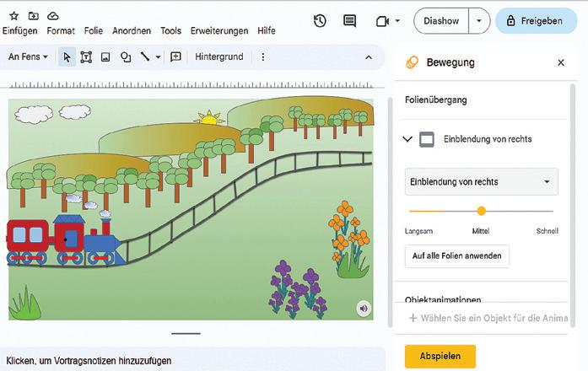
Task: Select the cursor arrow tool
Action: tap(67, 56)
